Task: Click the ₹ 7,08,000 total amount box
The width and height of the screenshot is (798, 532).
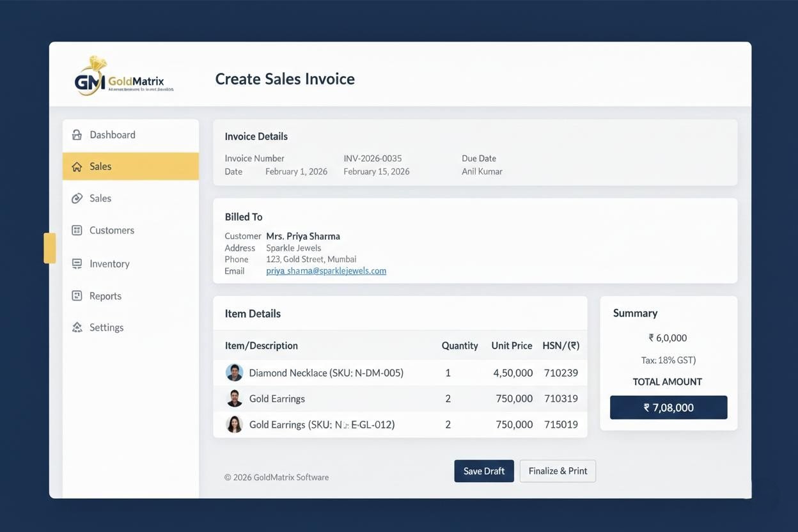Action: coord(668,408)
